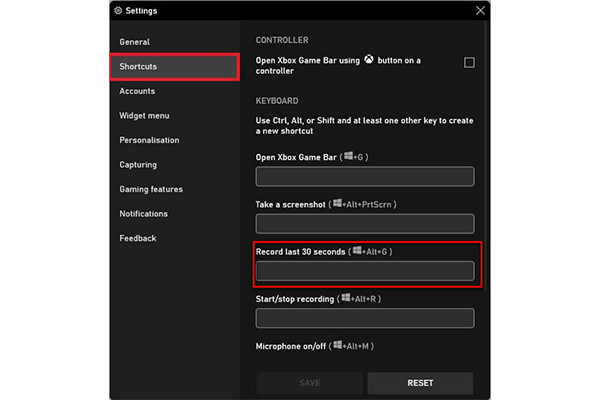600x400 pixels.
Task: Click the RESET button
Action: [420, 383]
